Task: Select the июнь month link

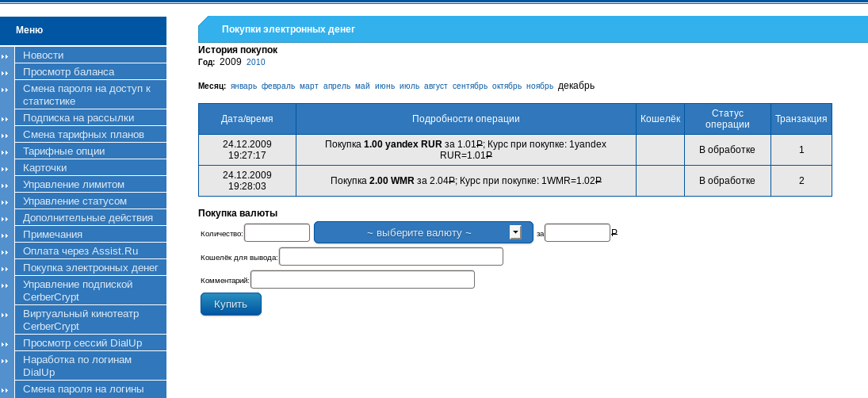Action: [384, 86]
